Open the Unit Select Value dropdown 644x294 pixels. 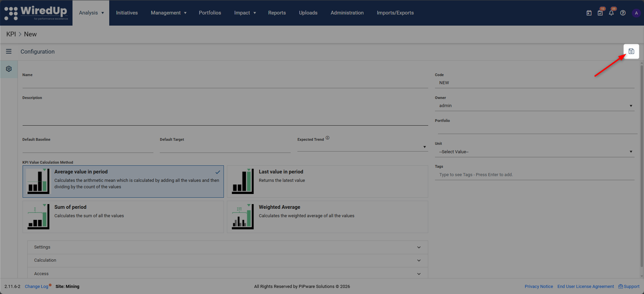535,152
